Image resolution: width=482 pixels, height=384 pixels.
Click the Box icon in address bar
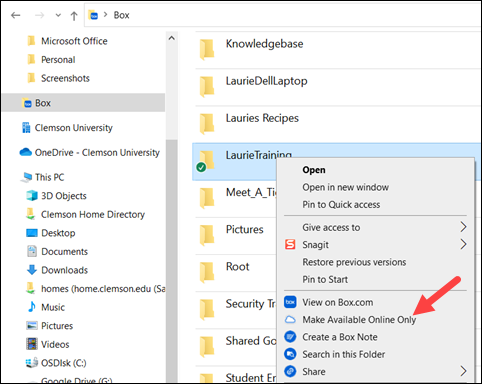pos(93,15)
